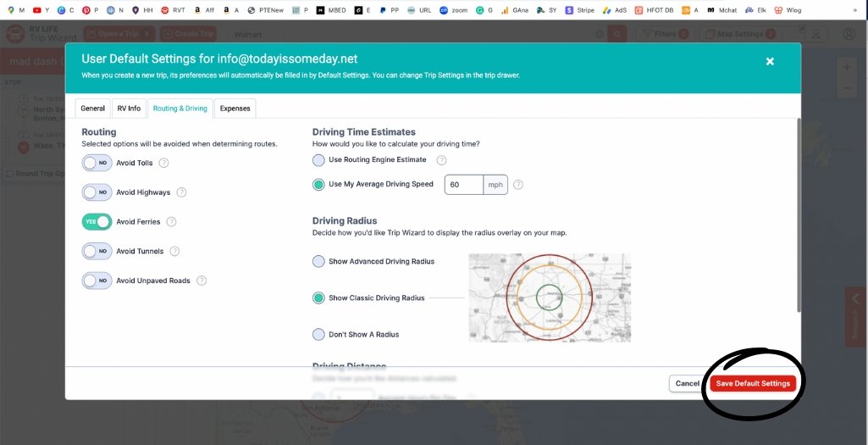Open the Stripe bookmark
The height and width of the screenshot is (445, 868).
coord(579,10)
